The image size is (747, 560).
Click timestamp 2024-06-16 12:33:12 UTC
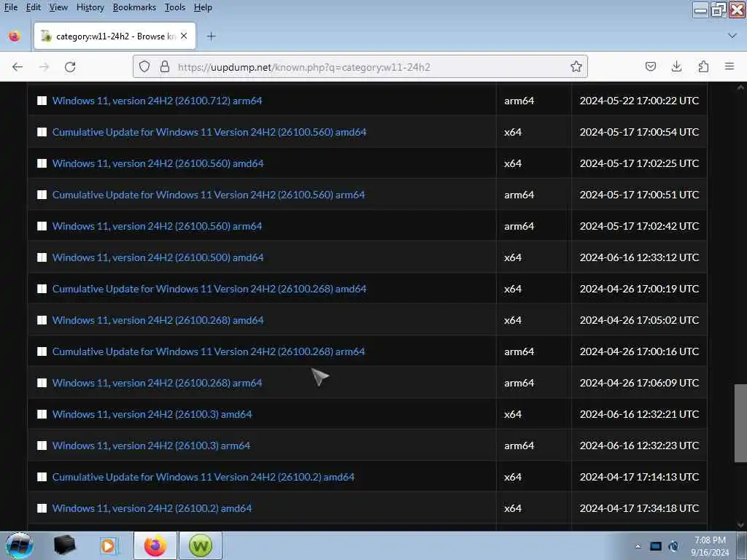click(639, 257)
